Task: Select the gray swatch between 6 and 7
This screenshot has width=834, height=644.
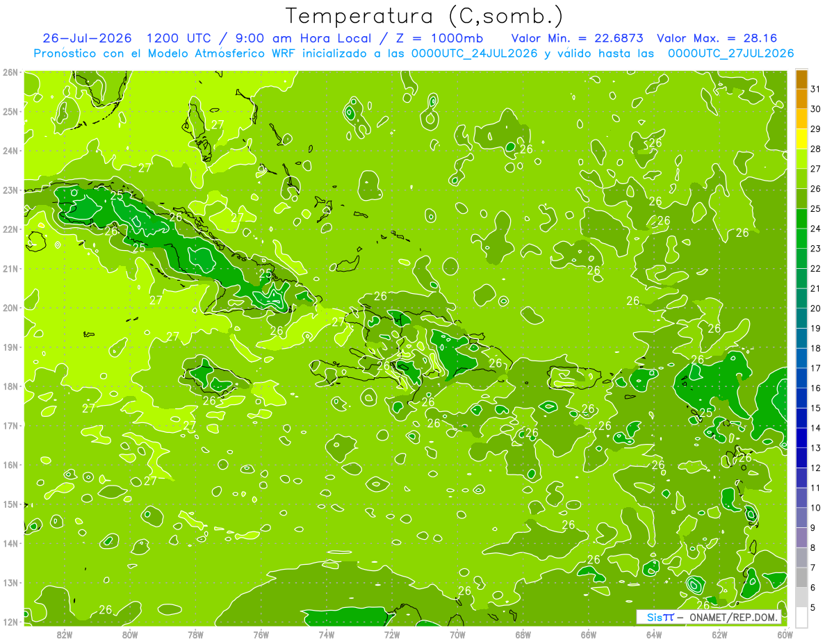Action: [801, 577]
